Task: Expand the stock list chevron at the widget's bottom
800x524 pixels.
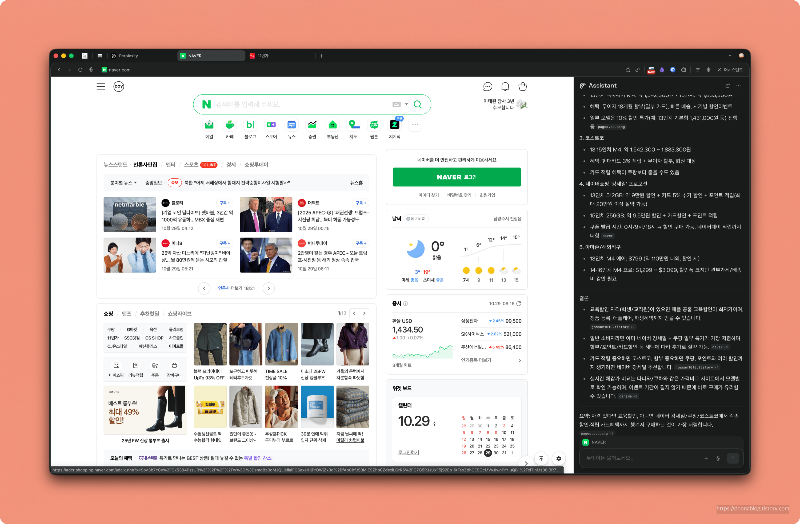Action: click(519, 360)
